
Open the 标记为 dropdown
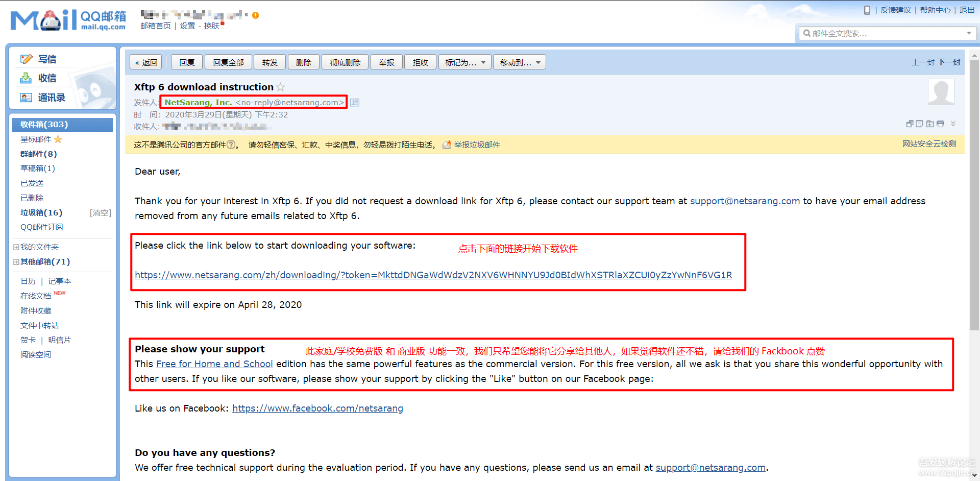tap(465, 62)
